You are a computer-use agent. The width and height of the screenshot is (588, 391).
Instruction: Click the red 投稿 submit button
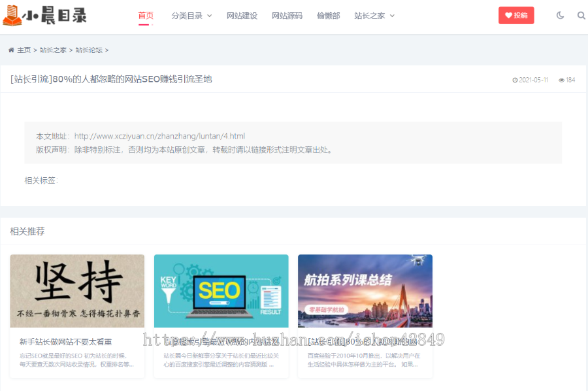516,16
